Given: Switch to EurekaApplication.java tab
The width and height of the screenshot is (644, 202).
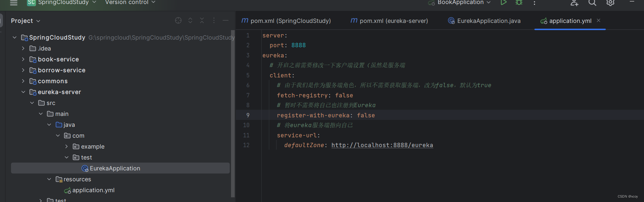Looking at the screenshot, I should (x=488, y=21).
